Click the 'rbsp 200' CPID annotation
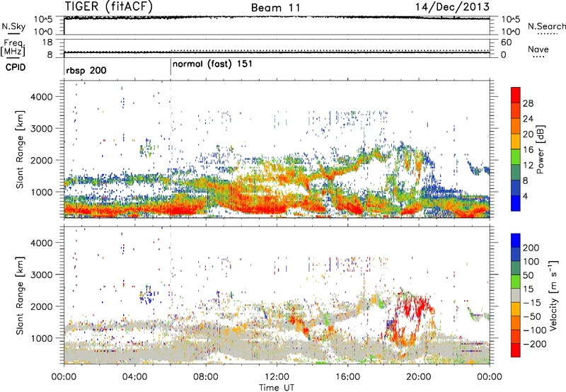This screenshot has width=566, height=392. [x=86, y=70]
